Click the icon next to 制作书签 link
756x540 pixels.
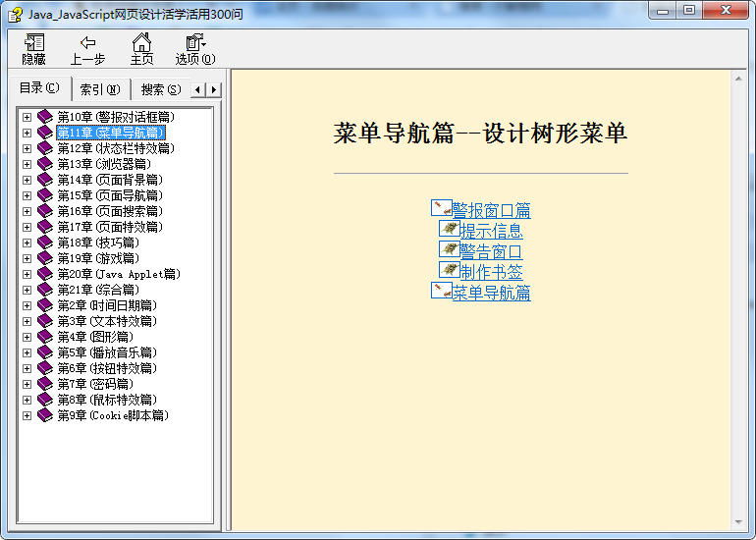click(449, 270)
